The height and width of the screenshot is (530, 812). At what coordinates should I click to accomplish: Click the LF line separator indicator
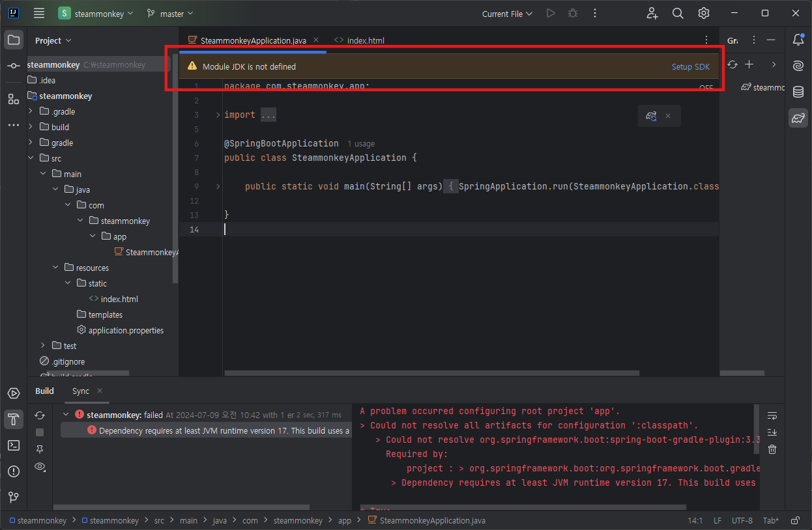718,520
